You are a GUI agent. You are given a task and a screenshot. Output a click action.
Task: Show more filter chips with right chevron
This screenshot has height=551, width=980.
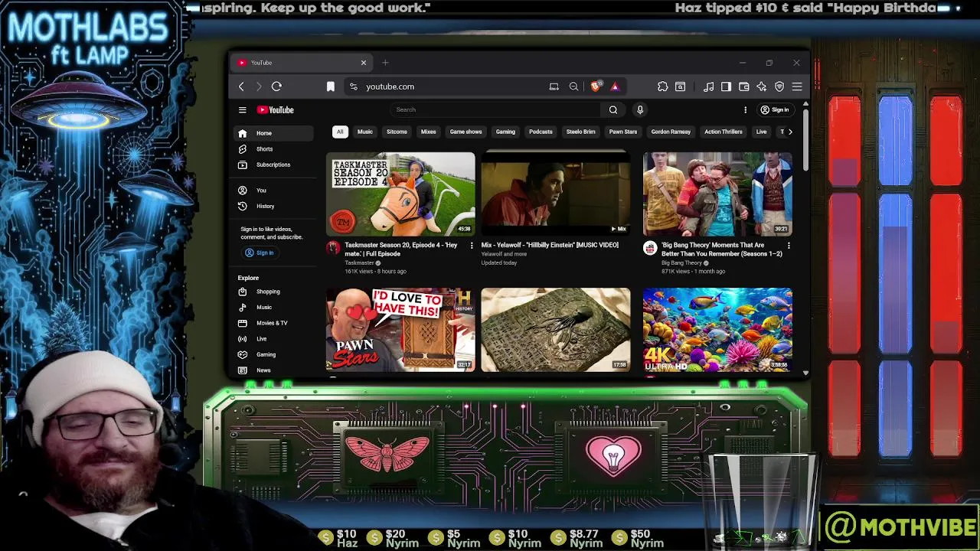[790, 132]
